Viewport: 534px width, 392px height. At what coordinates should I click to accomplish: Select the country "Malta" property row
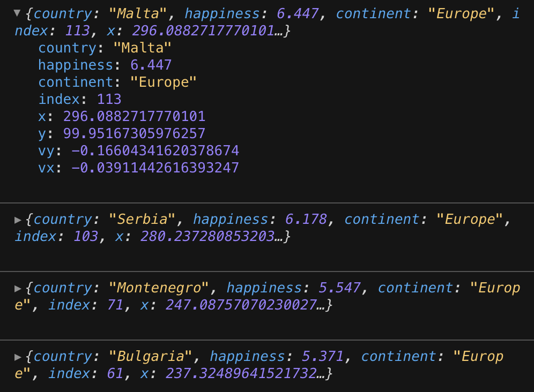coord(105,48)
